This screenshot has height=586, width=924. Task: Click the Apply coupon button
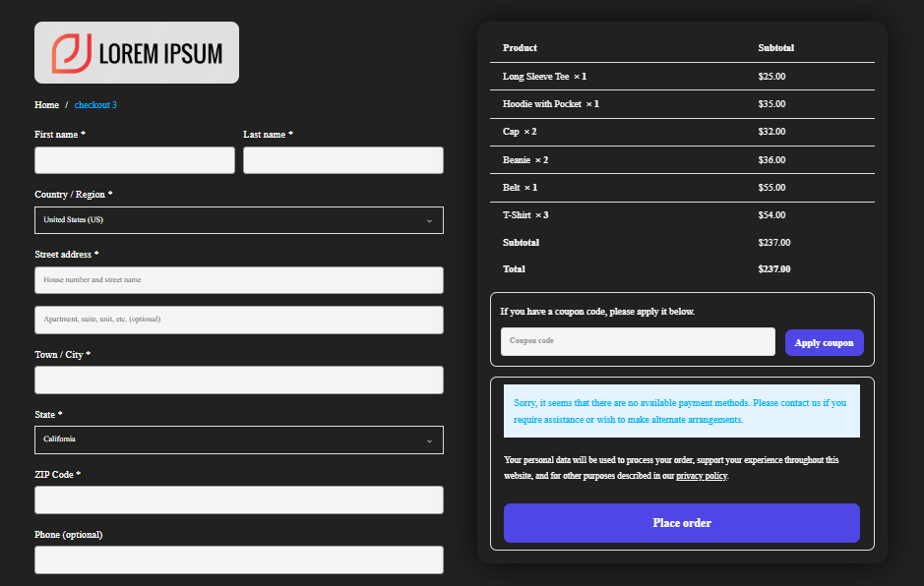point(824,343)
